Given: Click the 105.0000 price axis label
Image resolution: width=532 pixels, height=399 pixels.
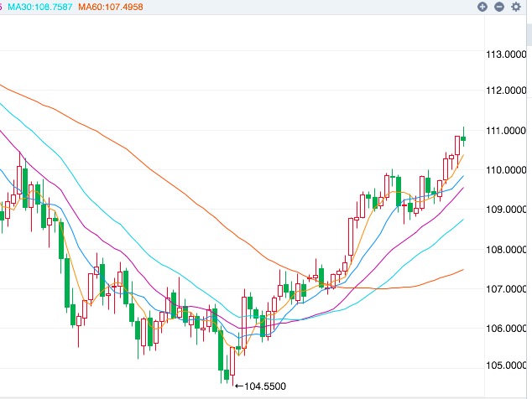Looking at the screenshot, I should (507, 367).
